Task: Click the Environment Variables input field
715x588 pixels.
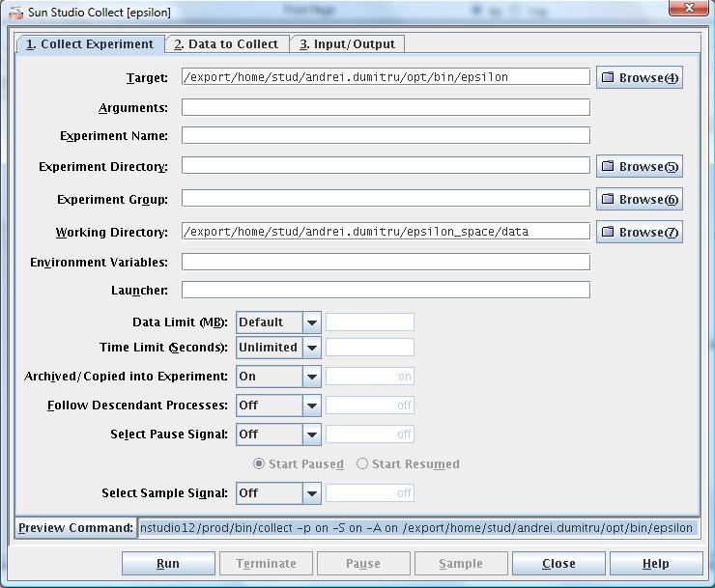Action: pos(386,262)
